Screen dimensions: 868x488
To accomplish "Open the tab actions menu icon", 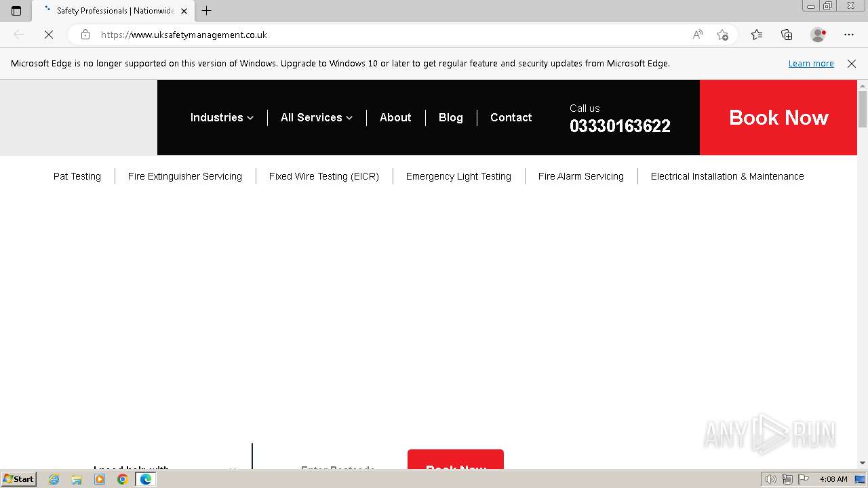I will [16, 11].
